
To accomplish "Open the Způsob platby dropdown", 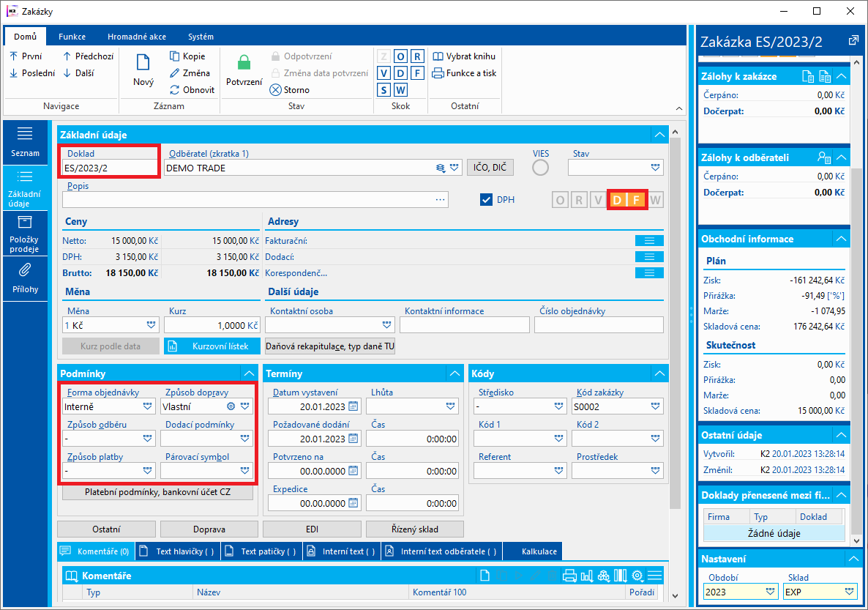I will click(147, 470).
